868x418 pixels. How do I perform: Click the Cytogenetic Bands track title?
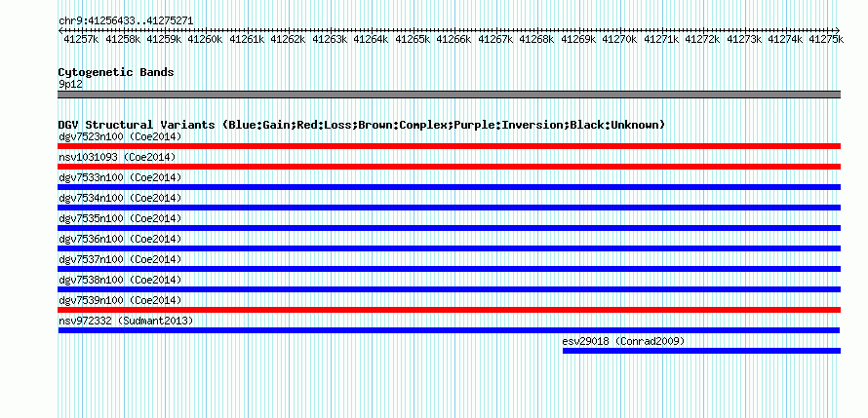click(x=116, y=72)
